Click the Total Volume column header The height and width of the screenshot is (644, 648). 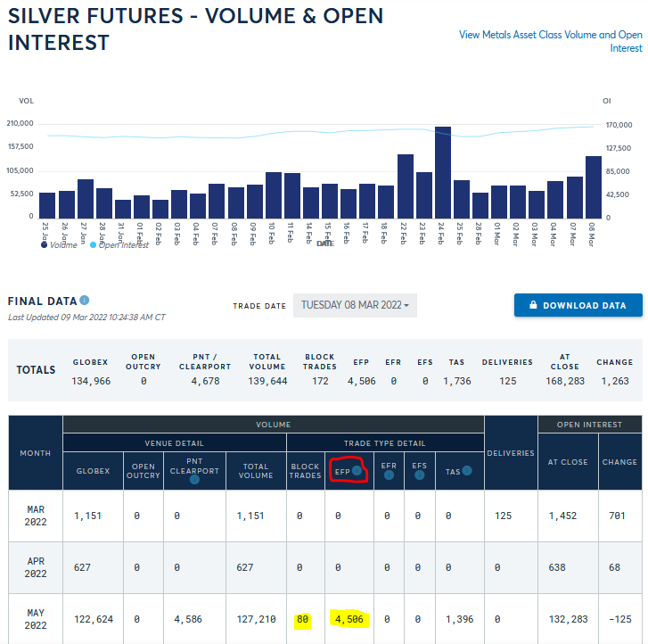[x=256, y=471]
